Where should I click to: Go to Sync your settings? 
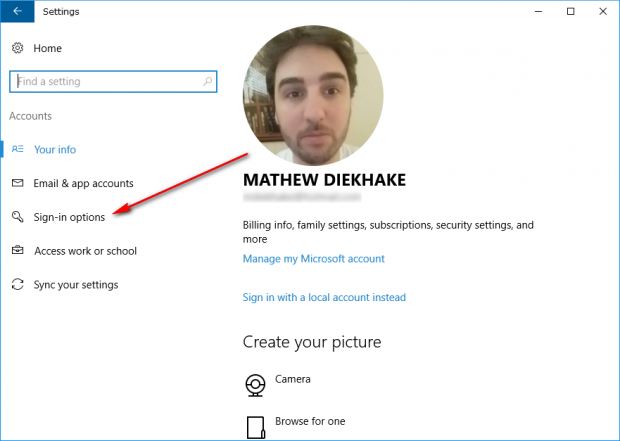(x=76, y=285)
